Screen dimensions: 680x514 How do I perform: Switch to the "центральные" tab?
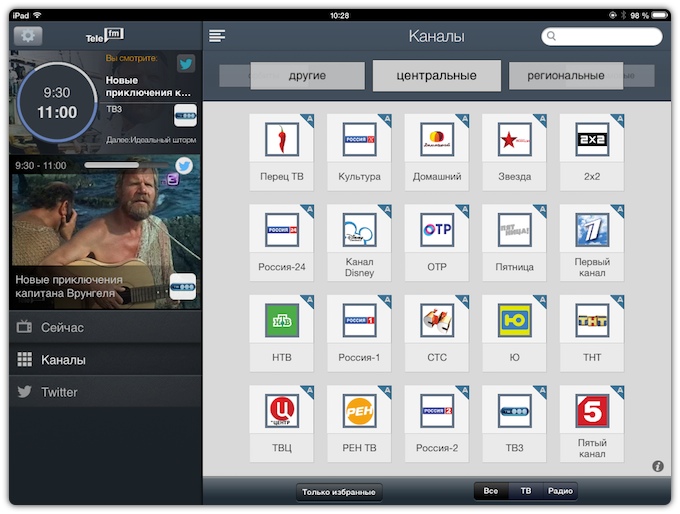point(437,75)
